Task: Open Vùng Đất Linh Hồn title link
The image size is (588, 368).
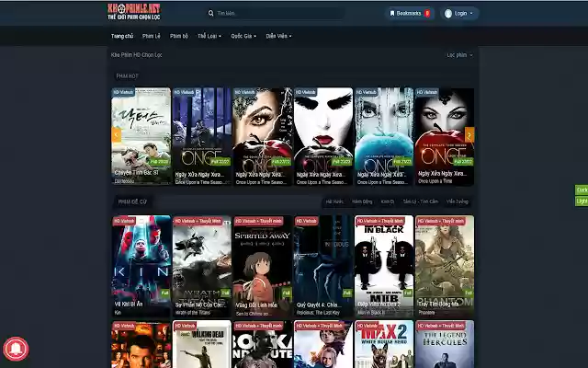Action: point(256,305)
